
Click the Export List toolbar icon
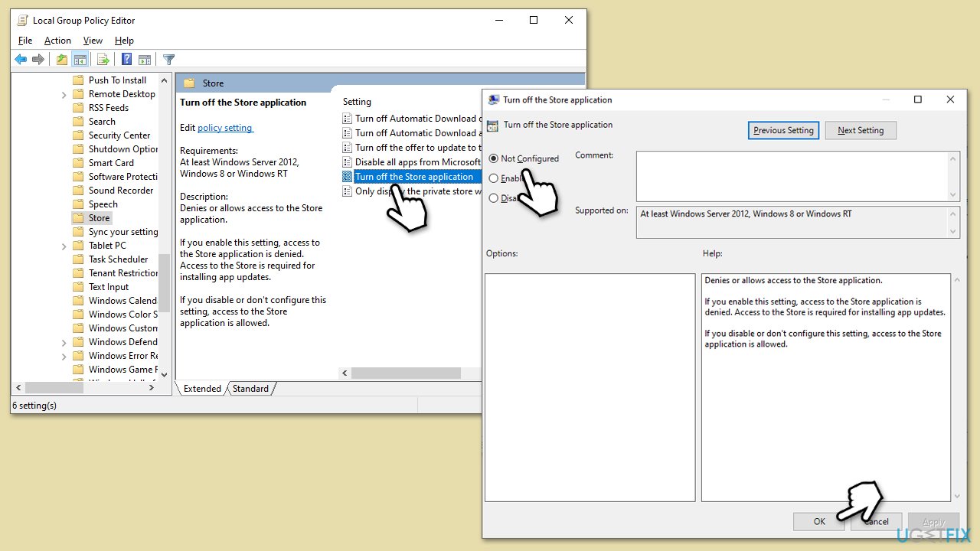point(103,60)
